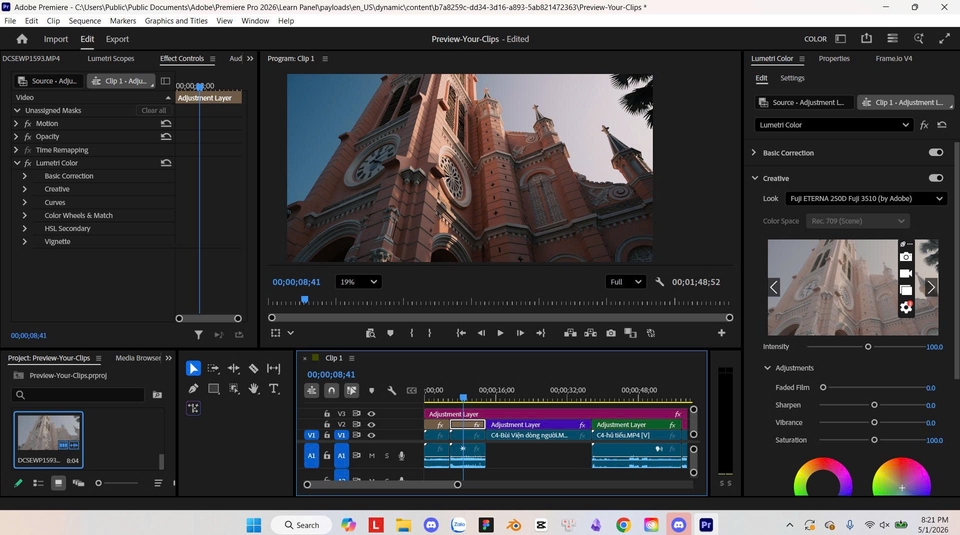Screen dimensions: 960x535
Task: Open playback resolution Full dropdown
Action: click(x=625, y=282)
